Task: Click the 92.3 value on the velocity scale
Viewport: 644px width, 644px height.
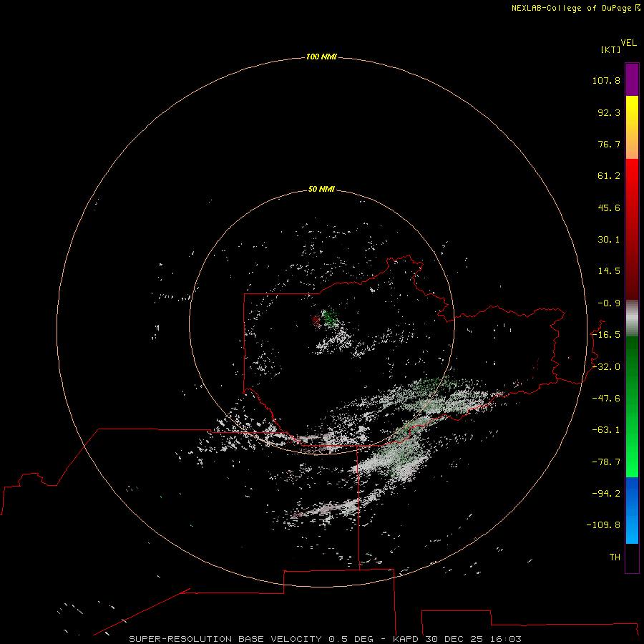Action: click(609, 112)
